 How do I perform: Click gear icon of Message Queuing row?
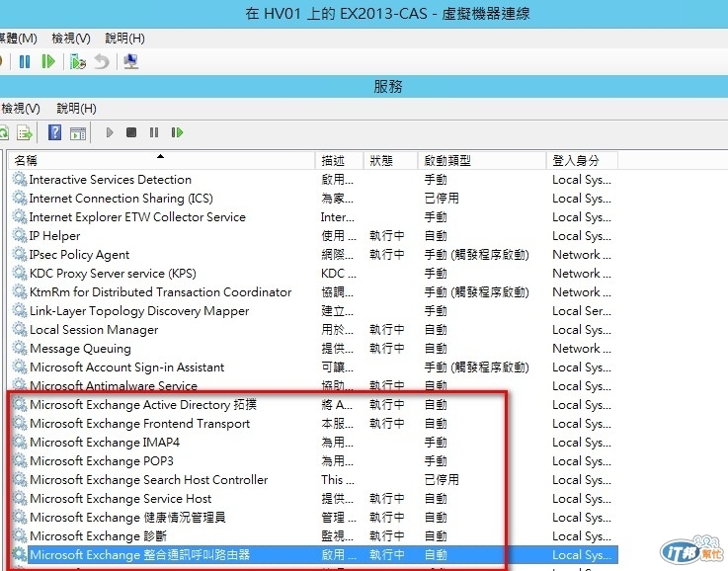20,348
